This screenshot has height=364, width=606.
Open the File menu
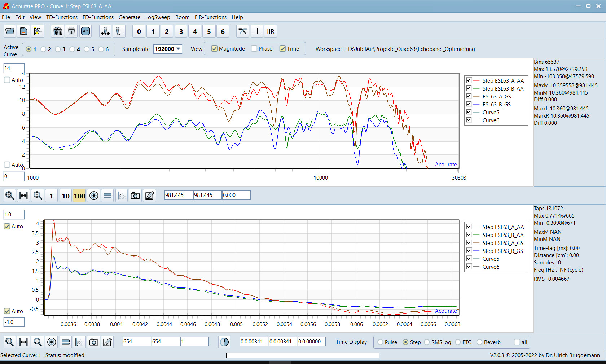(6, 17)
